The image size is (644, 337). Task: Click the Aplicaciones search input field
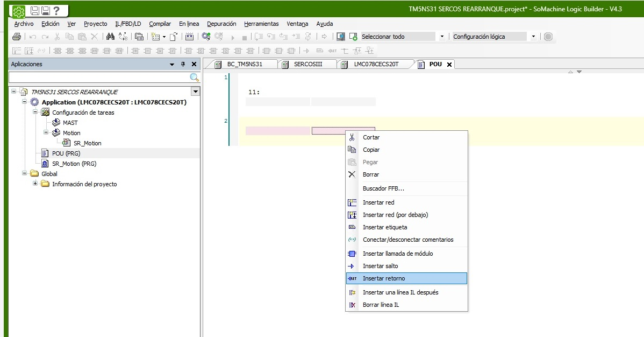(99, 78)
